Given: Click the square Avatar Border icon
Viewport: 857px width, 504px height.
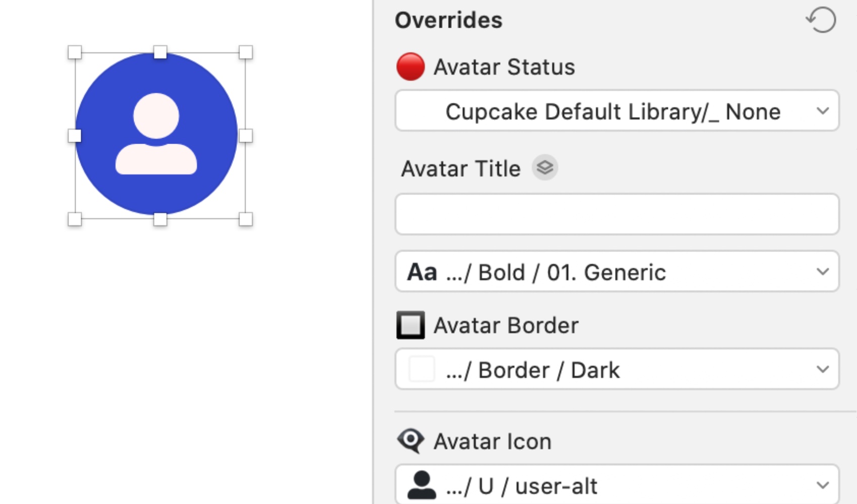Looking at the screenshot, I should click(410, 325).
